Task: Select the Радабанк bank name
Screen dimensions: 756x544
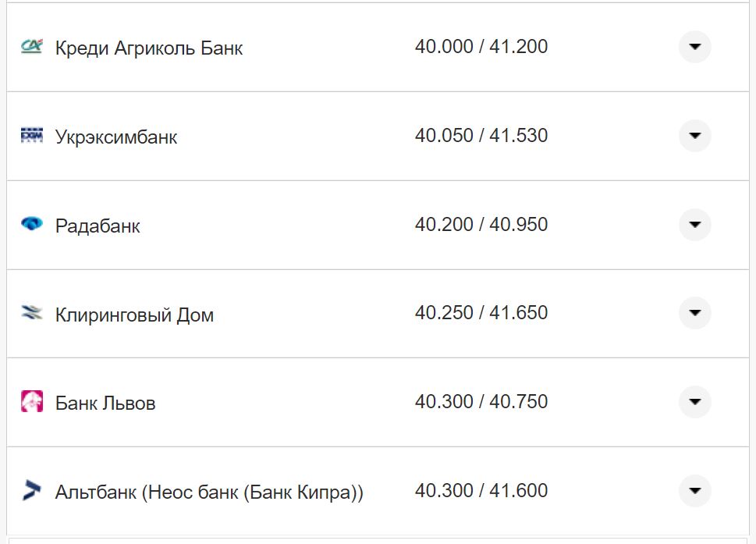Action: click(98, 226)
